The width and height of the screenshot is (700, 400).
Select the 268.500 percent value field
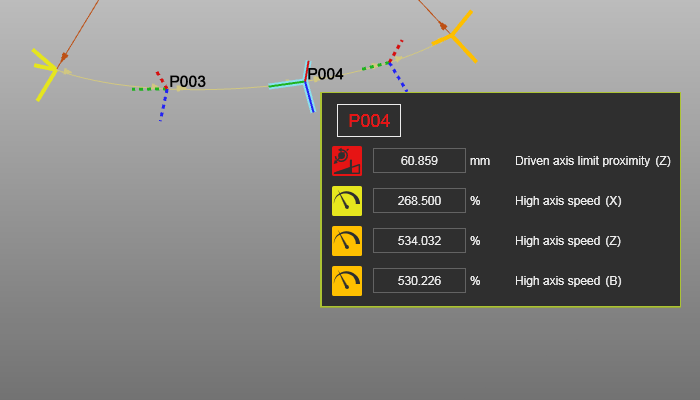pyautogui.click(x=419, y=200)
